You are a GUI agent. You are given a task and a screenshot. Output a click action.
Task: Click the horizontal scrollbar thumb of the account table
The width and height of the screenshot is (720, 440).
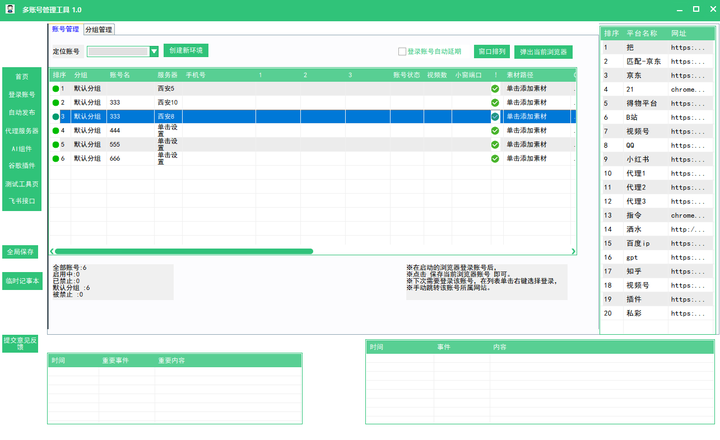tap(184, 251)
